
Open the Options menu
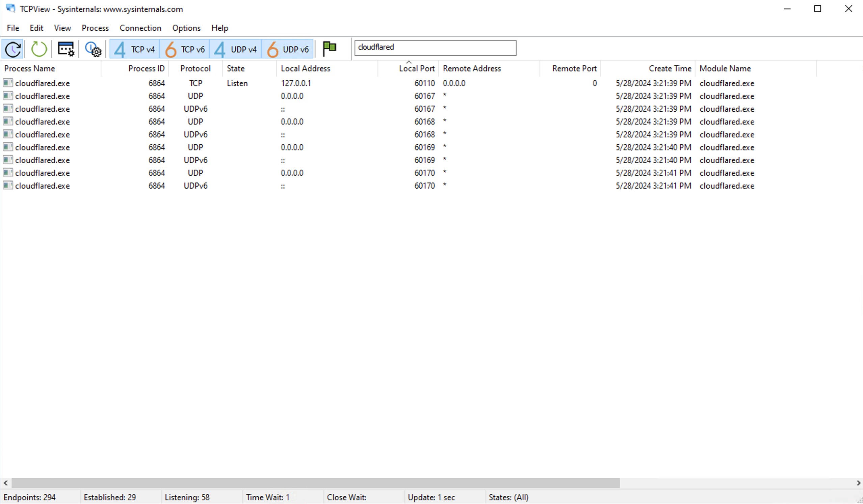(x=186, y=28)
